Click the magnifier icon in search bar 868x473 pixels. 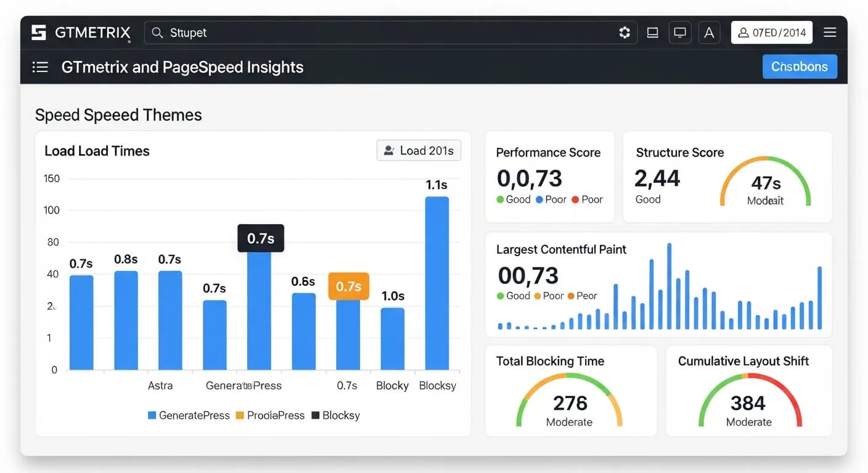(x=158, y=33)
